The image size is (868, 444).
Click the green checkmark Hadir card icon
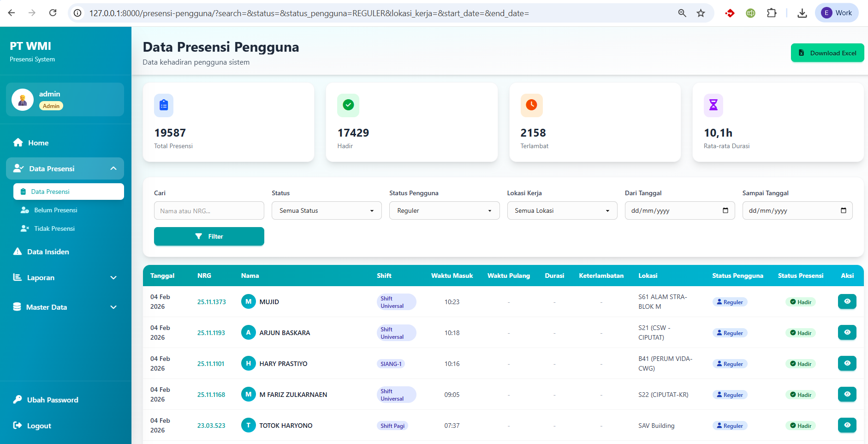point(348,105)
